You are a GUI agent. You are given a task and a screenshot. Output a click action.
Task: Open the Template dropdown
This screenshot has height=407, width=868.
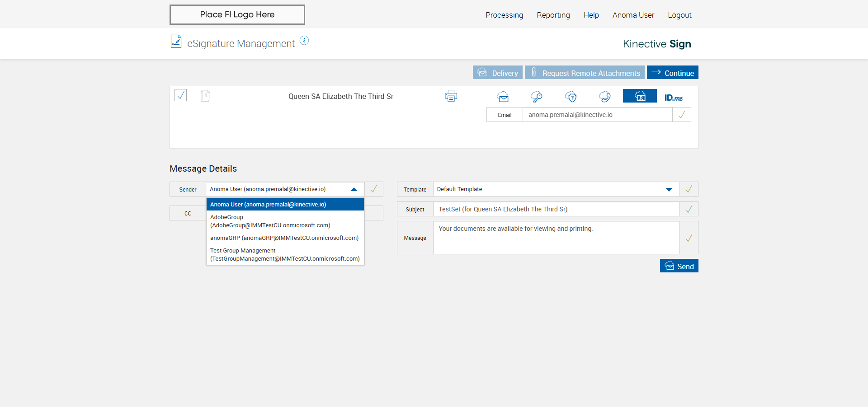tap(669, 189)
